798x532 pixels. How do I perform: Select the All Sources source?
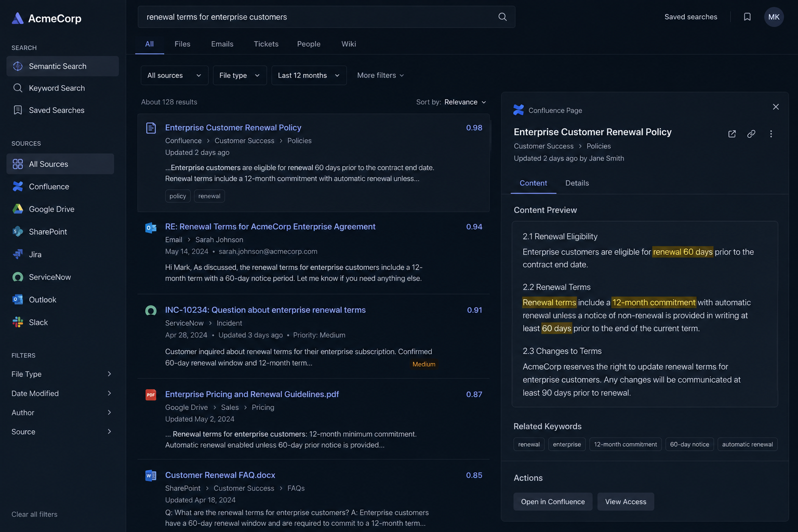tap(60, 164)
